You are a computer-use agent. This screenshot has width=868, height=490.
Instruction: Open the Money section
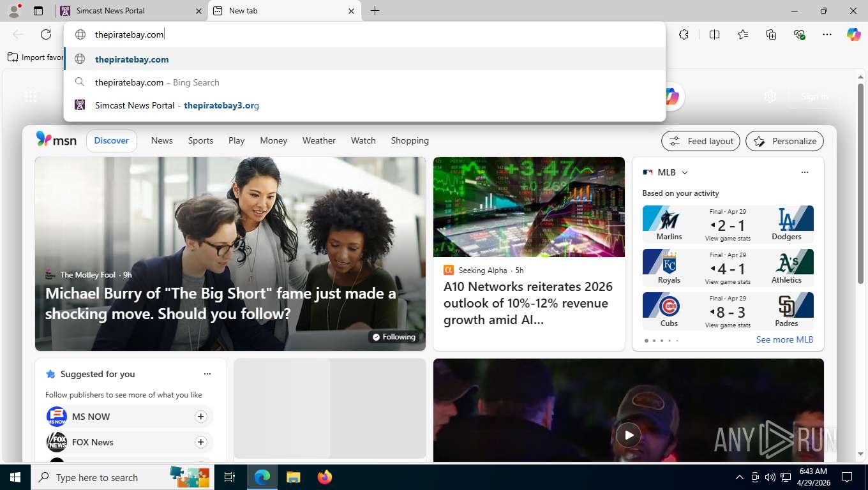point(274,140)
